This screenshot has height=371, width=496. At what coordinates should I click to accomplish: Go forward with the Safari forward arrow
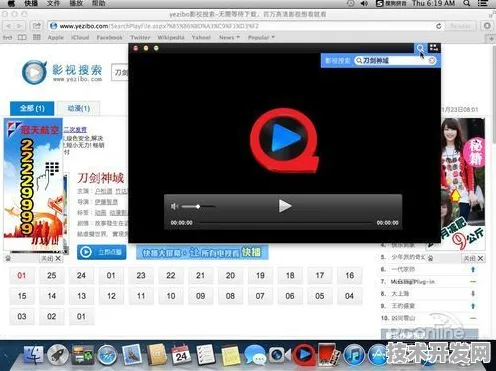pos(19,26)
